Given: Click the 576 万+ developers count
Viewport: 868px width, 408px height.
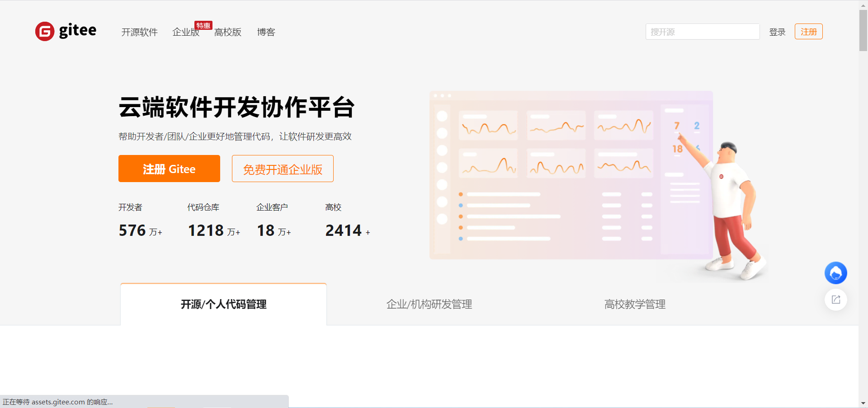Looking at the screenshot, I should click(141, 230).
